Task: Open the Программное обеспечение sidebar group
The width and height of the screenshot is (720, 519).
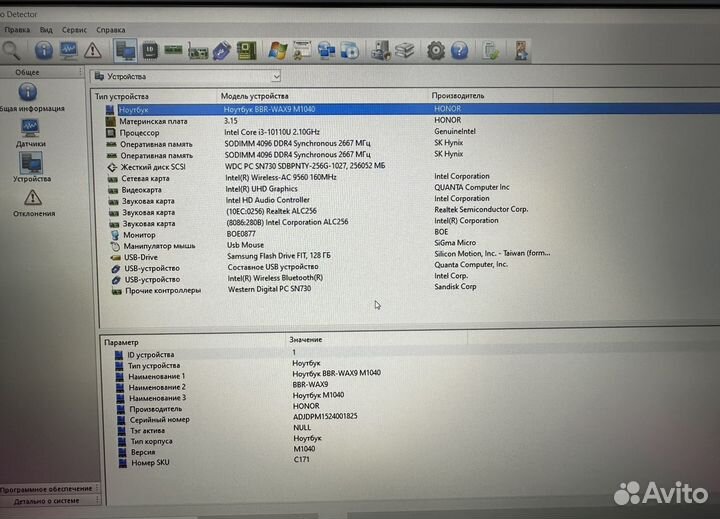Action: (46, 489)
